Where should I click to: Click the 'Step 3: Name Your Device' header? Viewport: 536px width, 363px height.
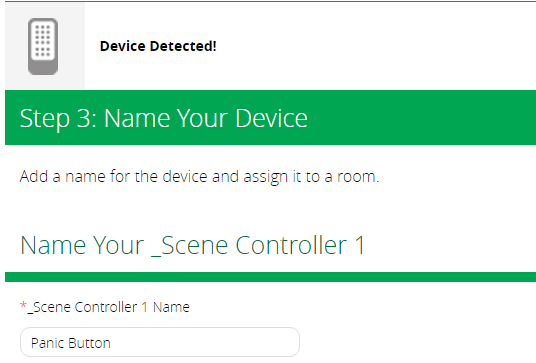(x=163, y=118)
